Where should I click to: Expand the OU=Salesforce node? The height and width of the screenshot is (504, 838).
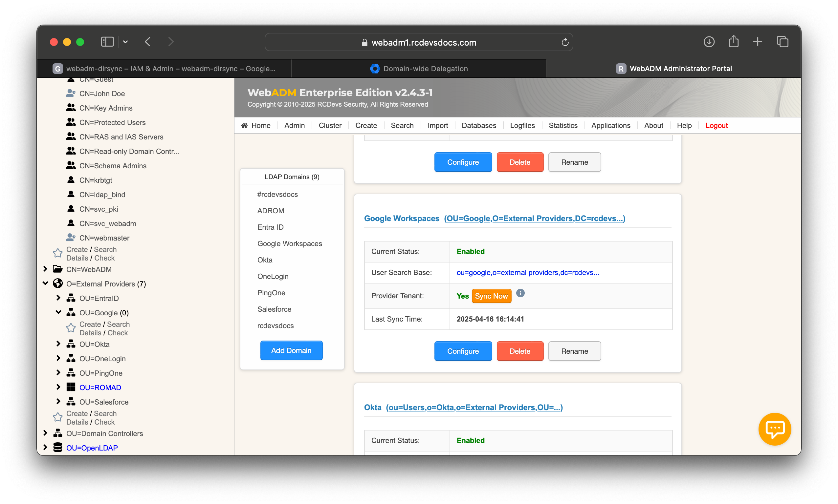click(58, 401)
